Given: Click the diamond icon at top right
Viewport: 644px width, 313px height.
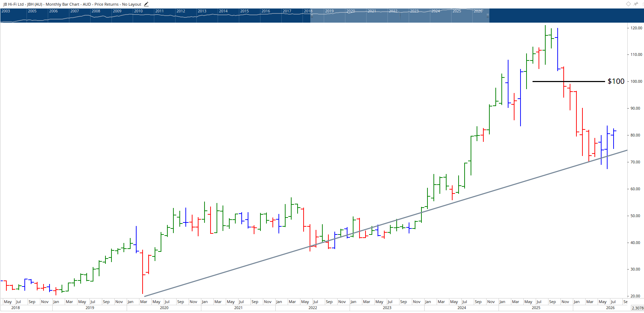Looking at the screenshot, I should [628, 4].
